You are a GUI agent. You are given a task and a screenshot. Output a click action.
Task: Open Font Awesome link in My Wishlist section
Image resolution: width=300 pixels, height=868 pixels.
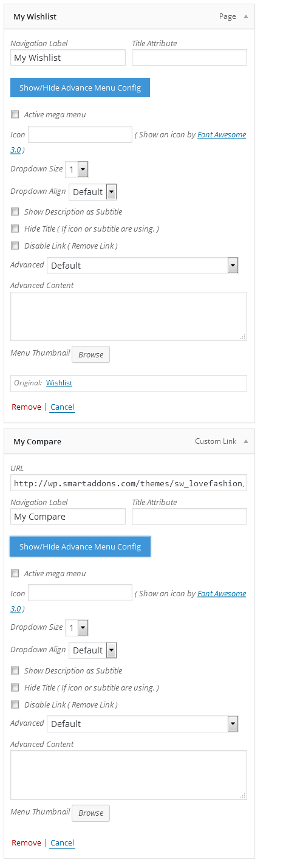click(222, 135)
